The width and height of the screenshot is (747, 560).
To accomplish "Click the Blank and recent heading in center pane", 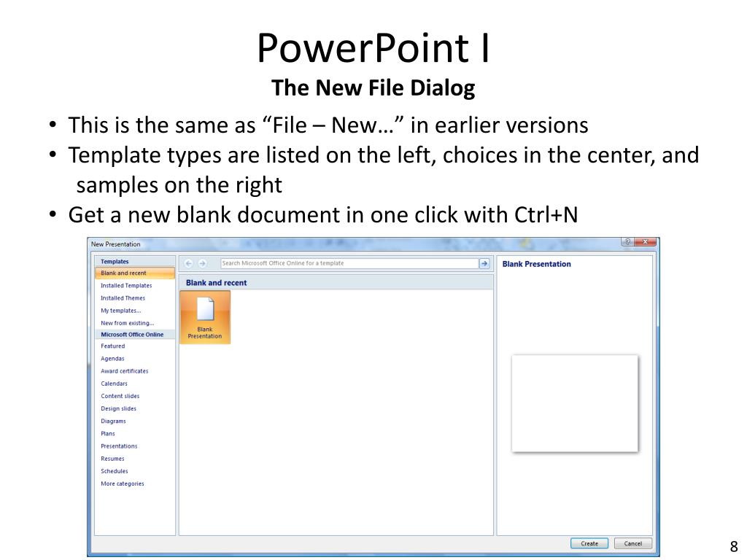I will pos(216,283).
